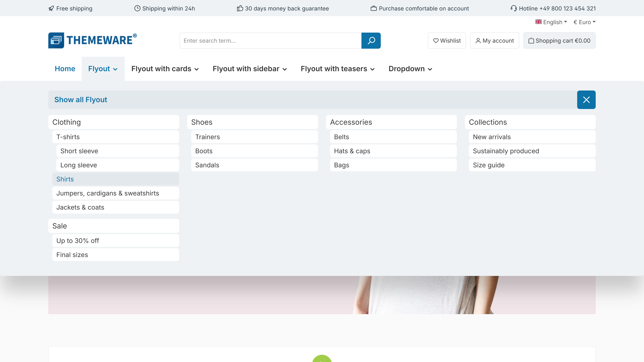Viewport: 644px width, 362px height.
Task: Open the Clothing category
Action: [x=114, y=122]
